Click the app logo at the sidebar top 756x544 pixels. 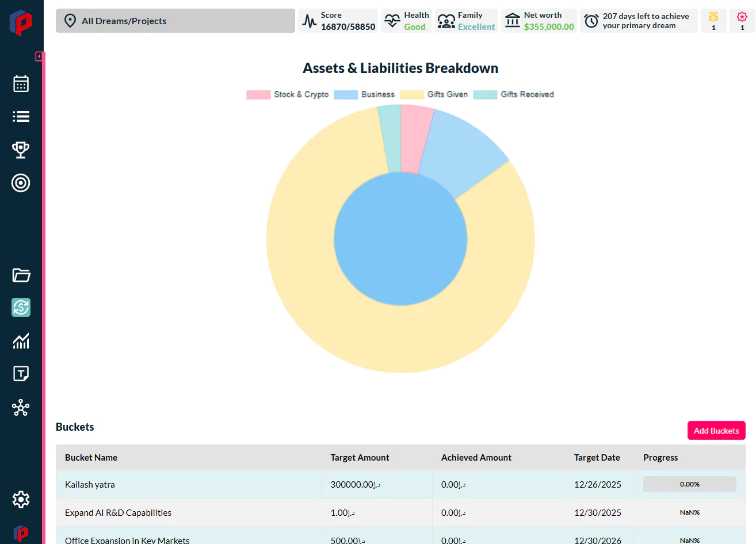[21, 22]
